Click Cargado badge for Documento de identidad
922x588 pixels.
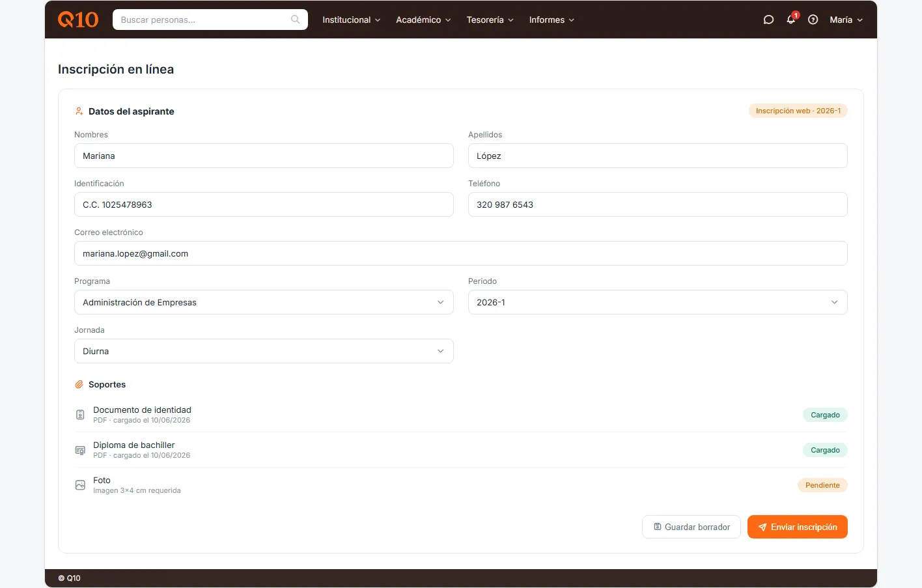(x=825, y=415)
